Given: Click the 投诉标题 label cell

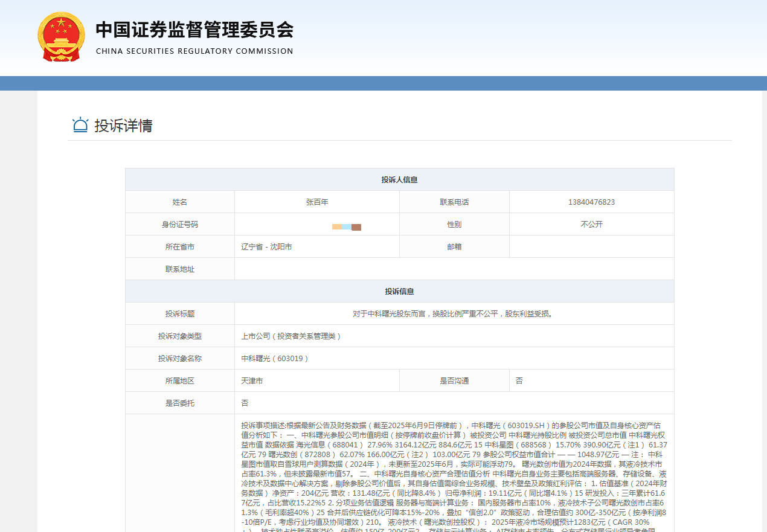Looking at the screenshot, I should (180, 314).
